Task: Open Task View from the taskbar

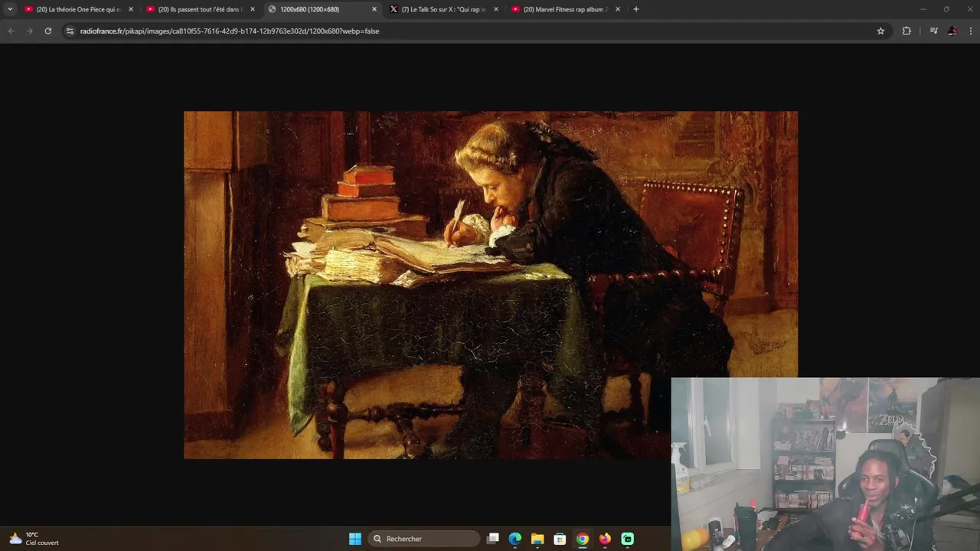Action: (x=493, y=539)
